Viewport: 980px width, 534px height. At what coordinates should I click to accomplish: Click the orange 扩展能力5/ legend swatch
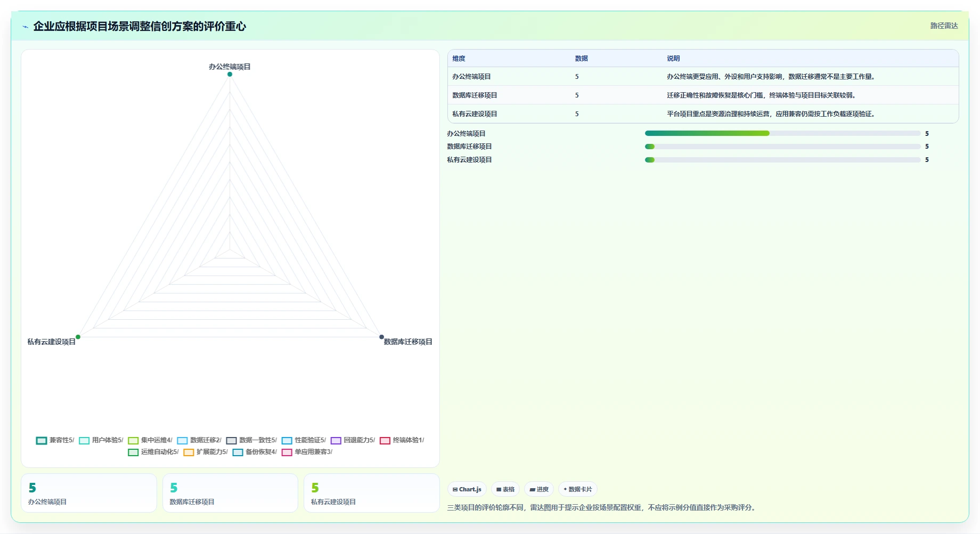click(x=189, y=452)
